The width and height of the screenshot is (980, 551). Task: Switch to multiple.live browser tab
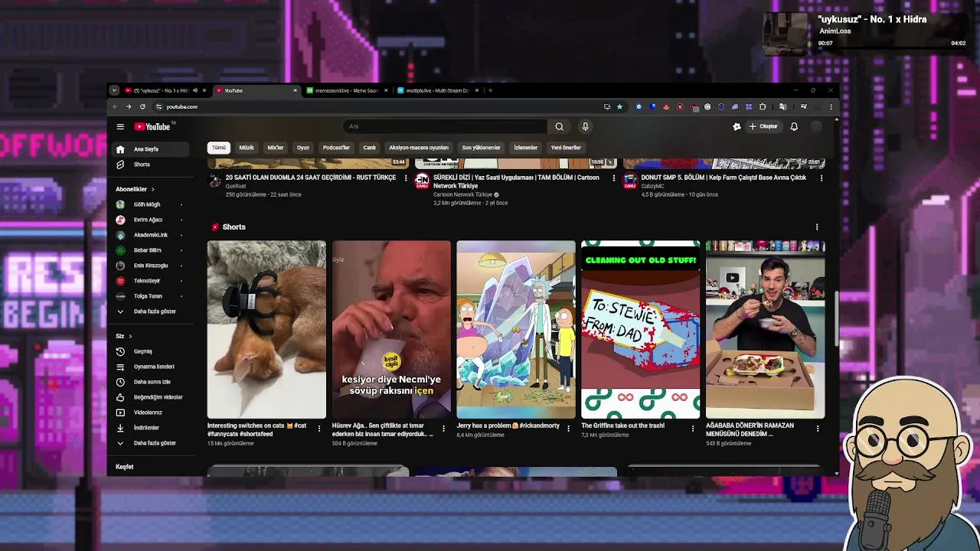[x=438, y=90]
